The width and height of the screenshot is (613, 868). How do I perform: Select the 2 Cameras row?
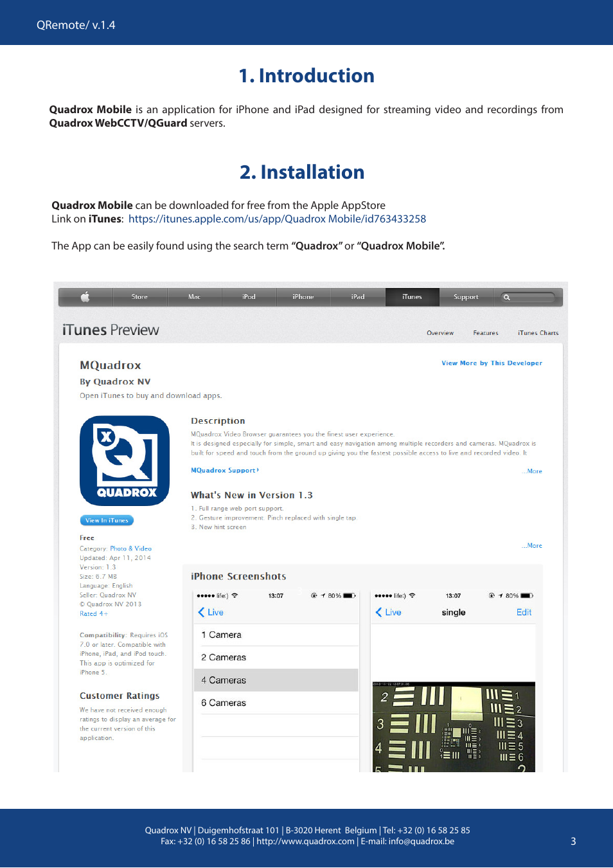pos(276,657)
